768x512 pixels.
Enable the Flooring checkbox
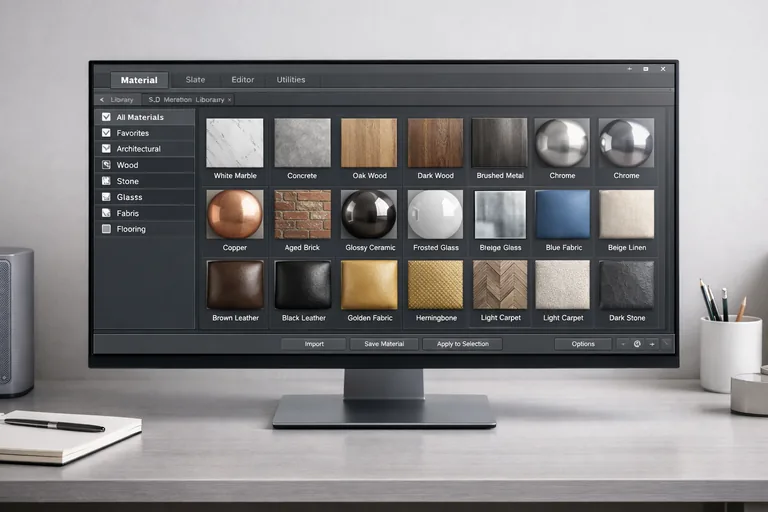pyautogui.click(x=107, y=229)
